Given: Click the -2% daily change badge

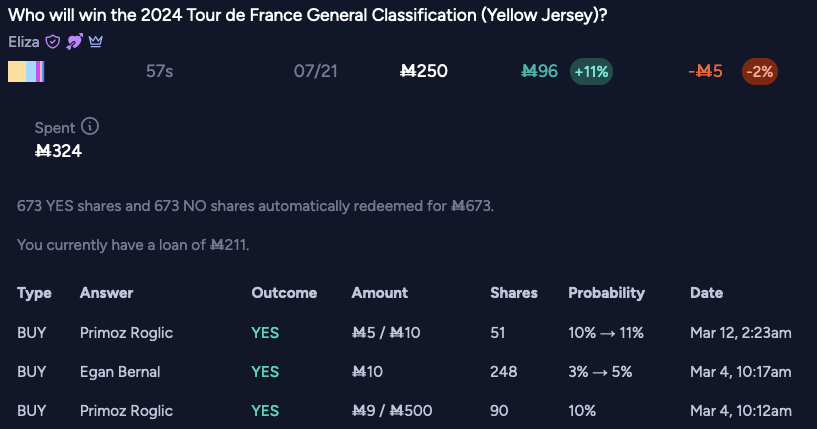Looking at the screenshot, I should 760,71.
